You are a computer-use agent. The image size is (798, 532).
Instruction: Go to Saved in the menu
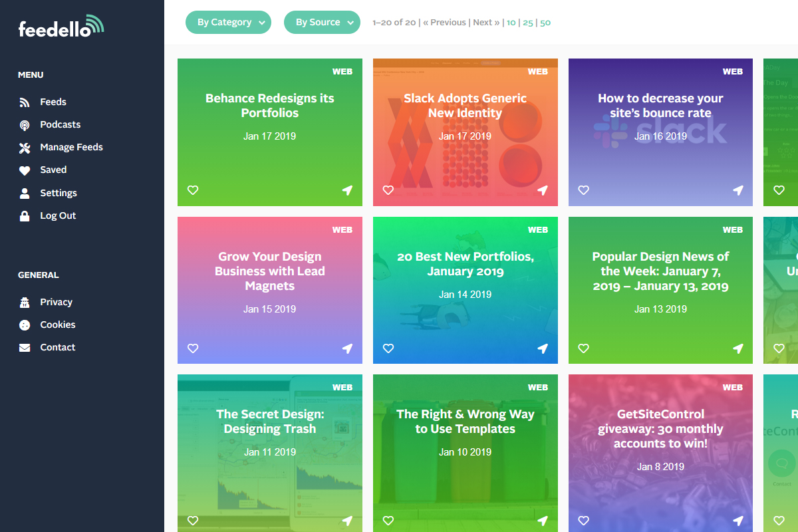click(53, 170)
